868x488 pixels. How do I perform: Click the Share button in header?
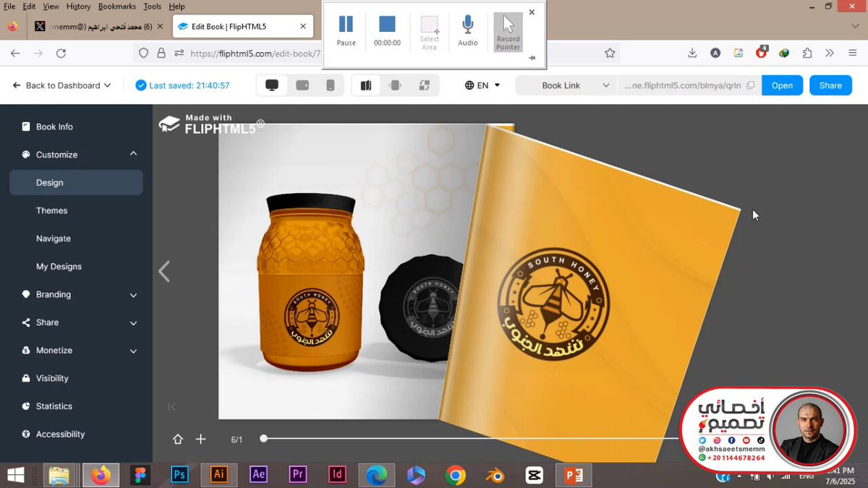[830, 85]
